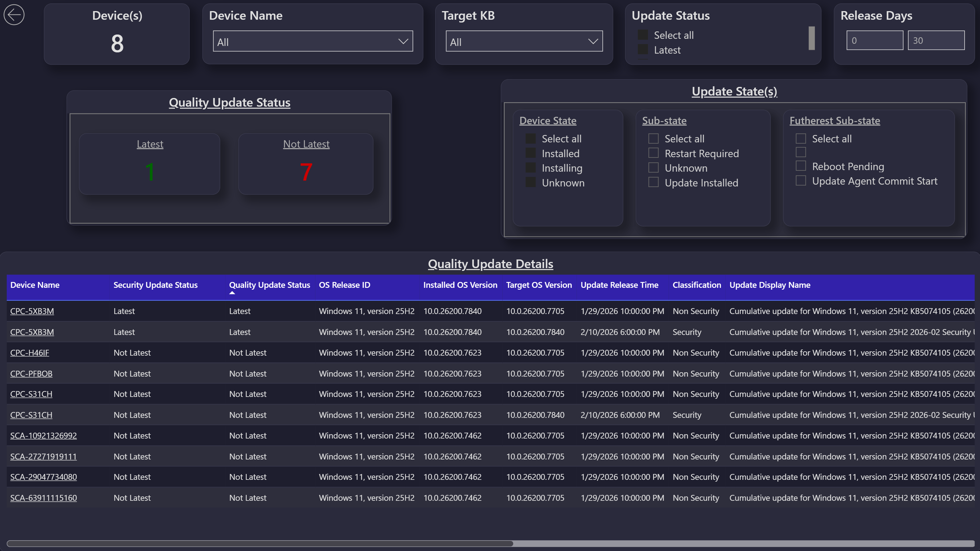Click the Release Days minimum field
This screenshot has height=551, width=980.
[875, 40]
